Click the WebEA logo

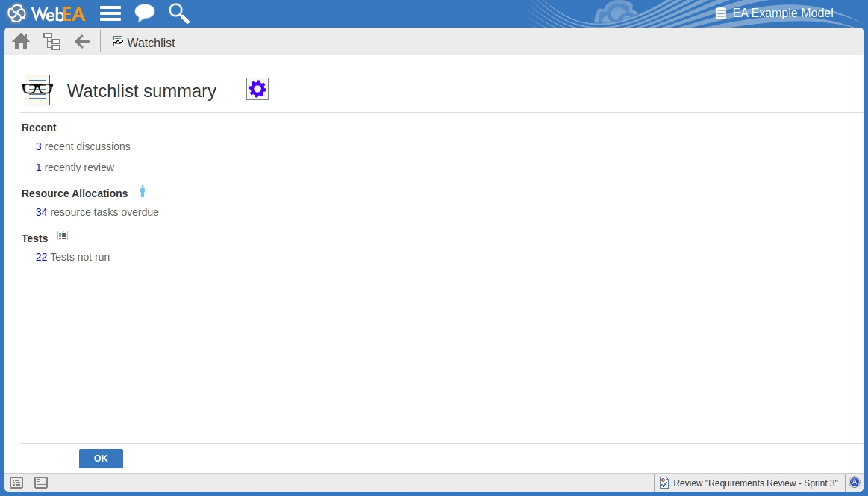click(x=46, y=13)
